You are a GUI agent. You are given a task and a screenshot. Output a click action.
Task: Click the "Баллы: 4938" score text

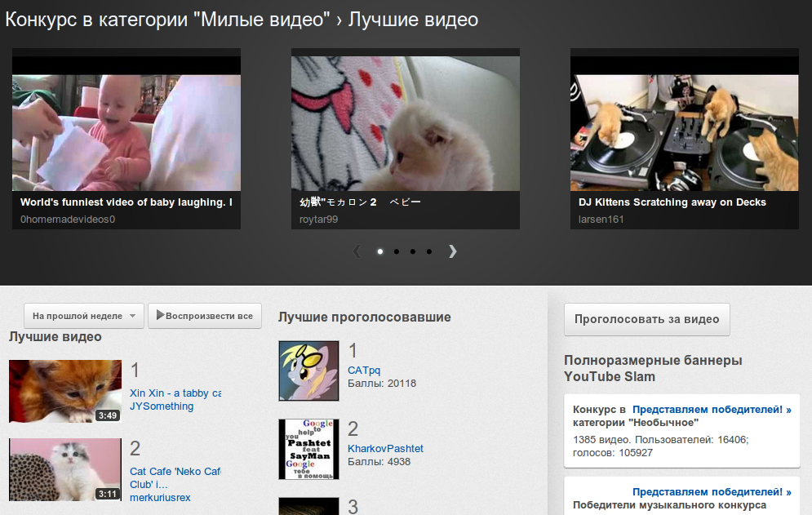pyautogui.click(x=379, y=462)
